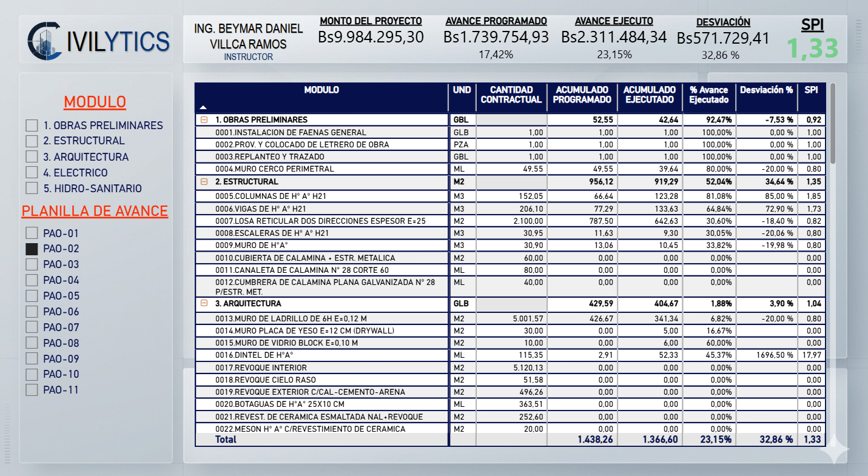The image size is (868, 476).
Task: Click the ACUMULADO EJECUTADO column header
Action: pos(650,95)
